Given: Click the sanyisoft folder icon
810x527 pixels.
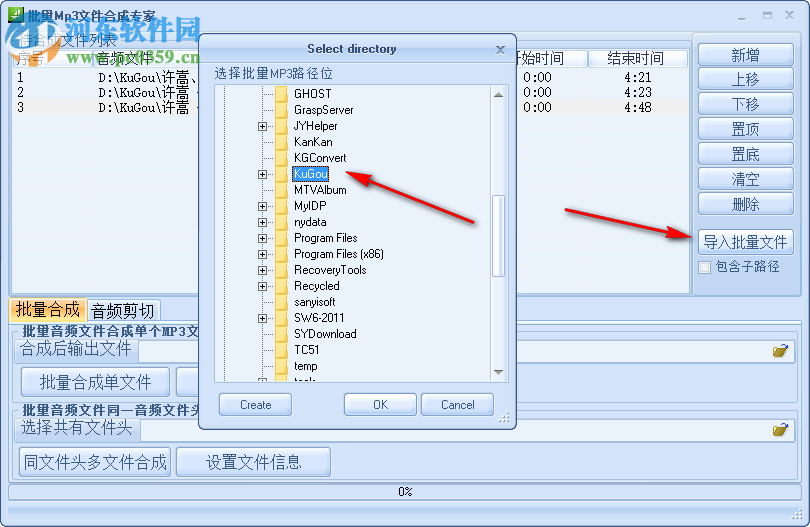Looking at the screenshot, I should coord(281,302).
